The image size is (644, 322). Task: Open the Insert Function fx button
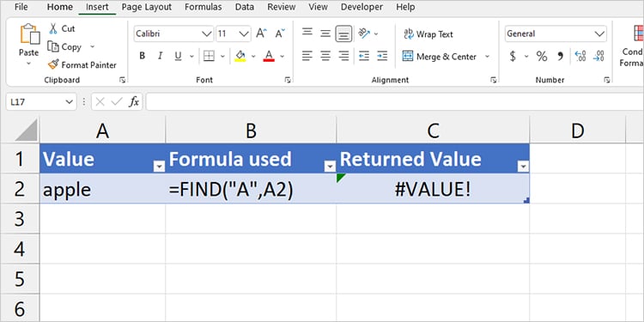[133, 102]
